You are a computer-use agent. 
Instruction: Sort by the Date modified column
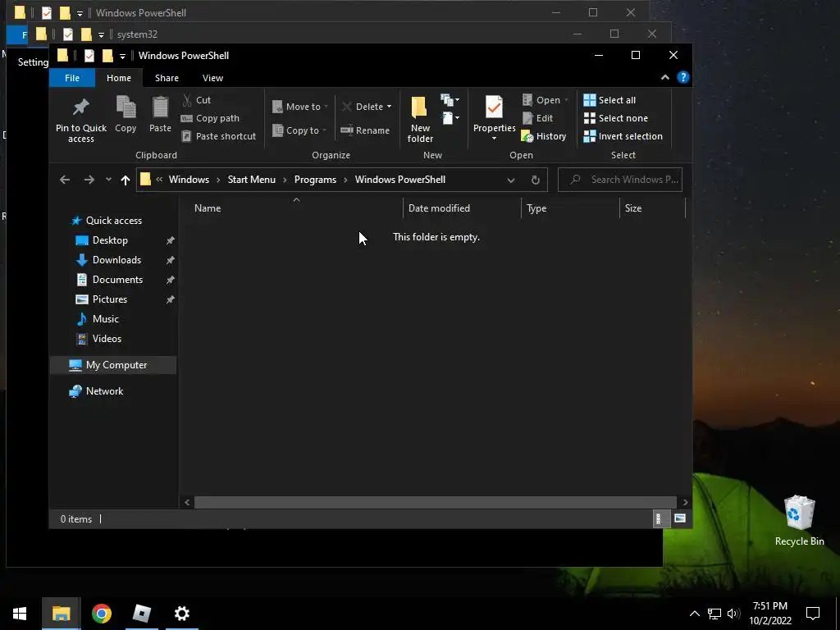(462, 208)
